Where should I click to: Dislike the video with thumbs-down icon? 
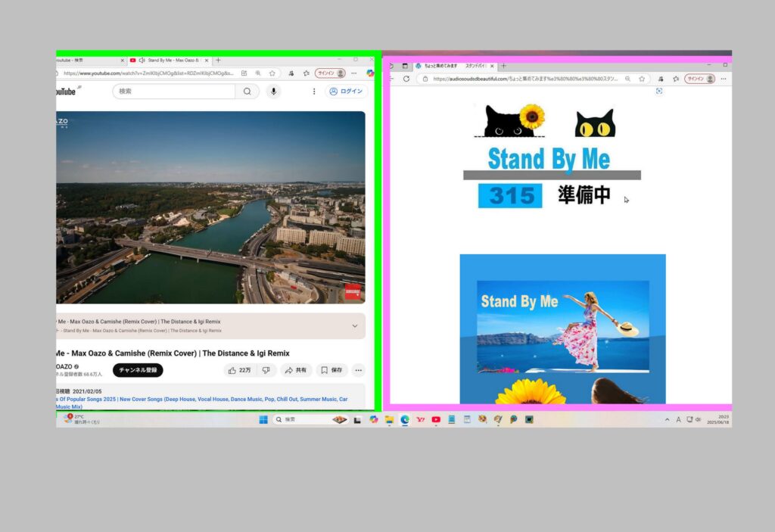pos(266,370)
